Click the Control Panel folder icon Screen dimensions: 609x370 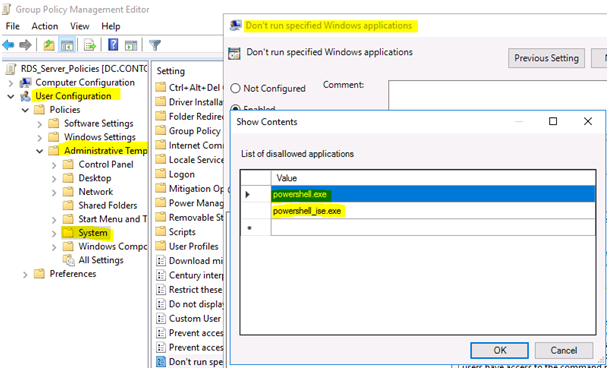(68, 165)
